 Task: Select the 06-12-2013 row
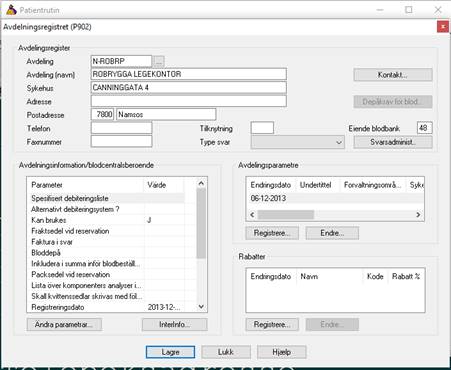(x=335, y=198)
